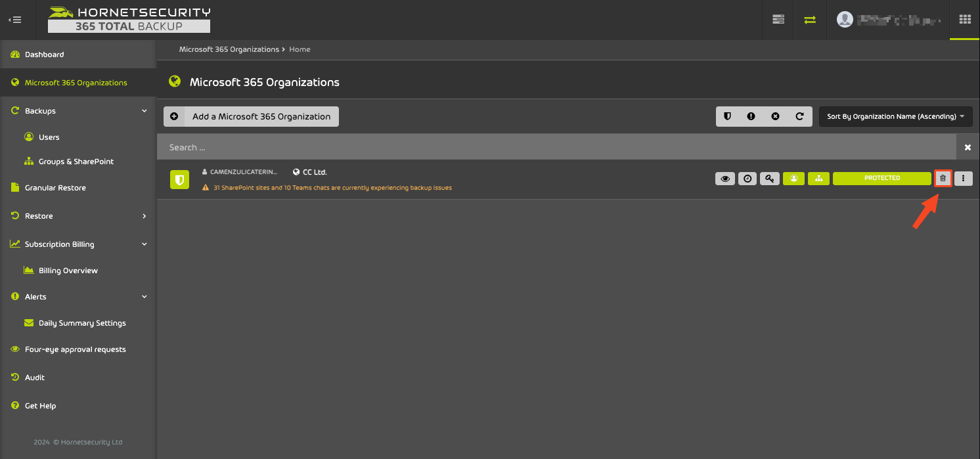Open the apps grid launcher icon

(965, 20)
